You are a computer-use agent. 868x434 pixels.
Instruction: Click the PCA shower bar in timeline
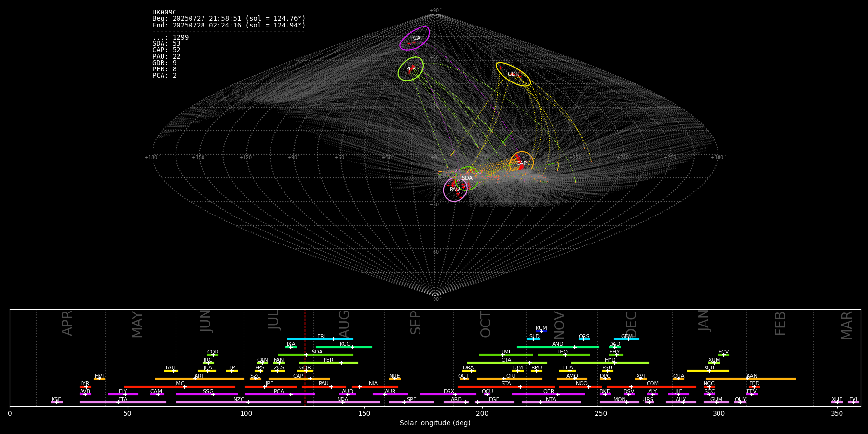280,394
